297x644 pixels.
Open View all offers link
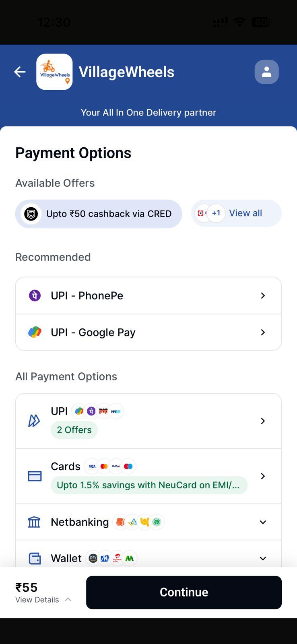point(245,213)
